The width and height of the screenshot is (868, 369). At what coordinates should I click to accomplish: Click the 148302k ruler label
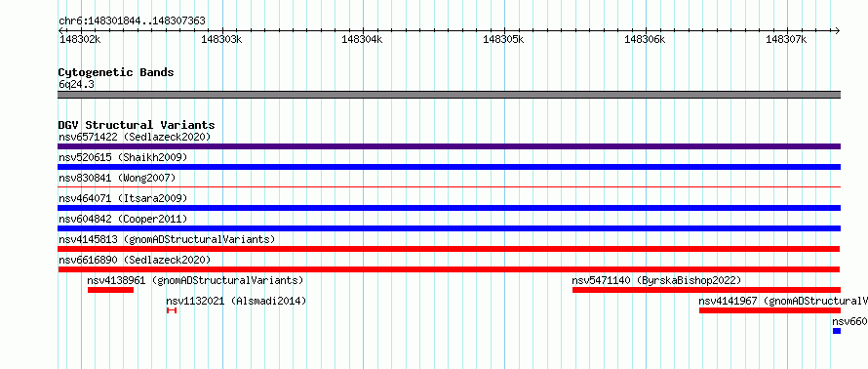[80, 39]
